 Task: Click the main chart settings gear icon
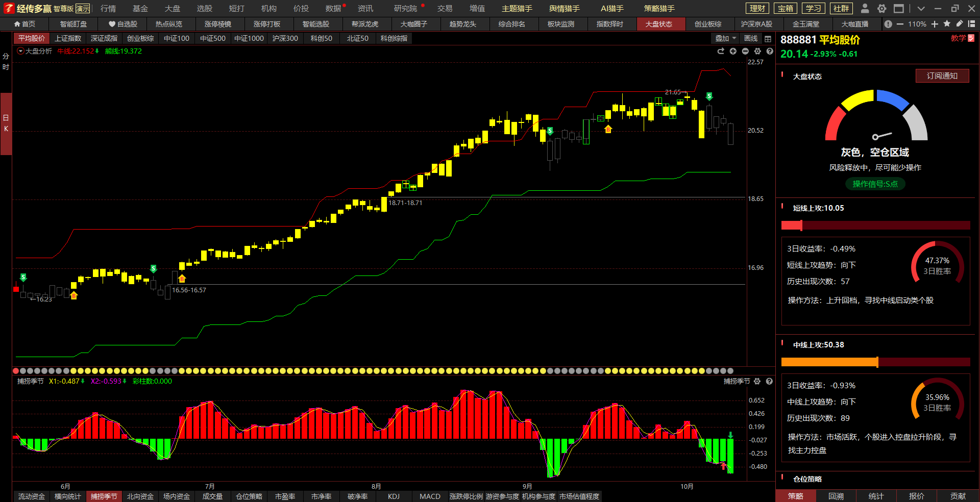click(x=757, y=51)
